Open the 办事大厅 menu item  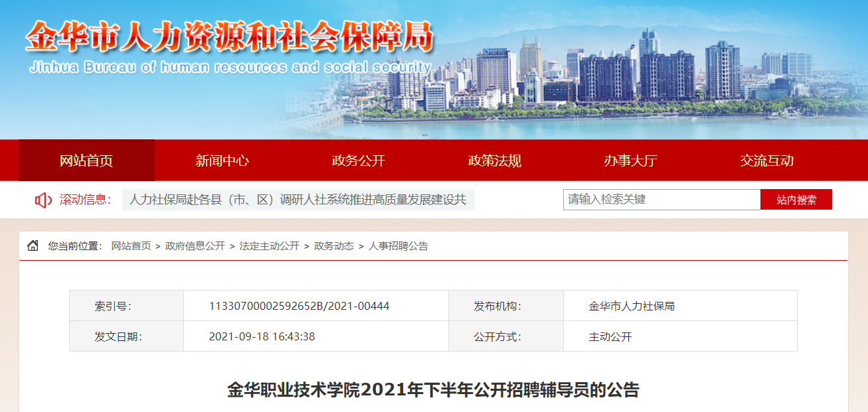tap(631, 161)
